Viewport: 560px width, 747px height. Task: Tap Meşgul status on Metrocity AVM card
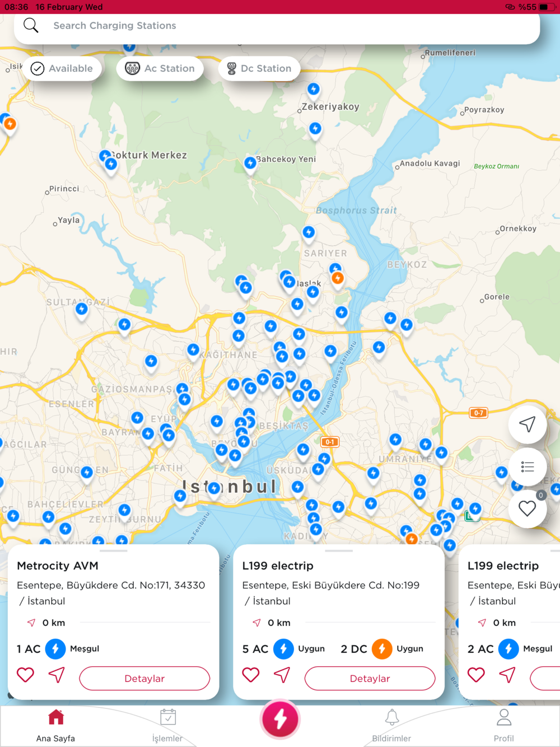[85, 648]
